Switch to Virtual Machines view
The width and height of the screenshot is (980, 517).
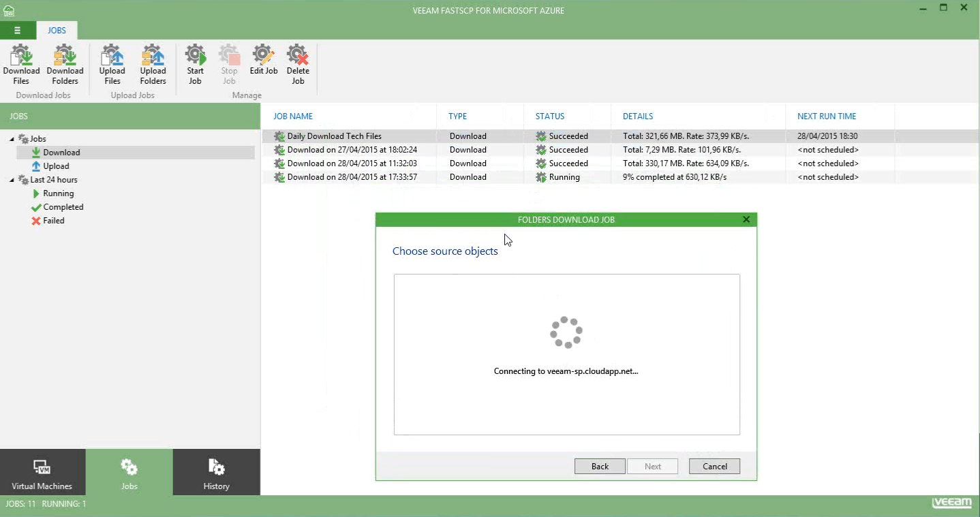pos(42,472)
